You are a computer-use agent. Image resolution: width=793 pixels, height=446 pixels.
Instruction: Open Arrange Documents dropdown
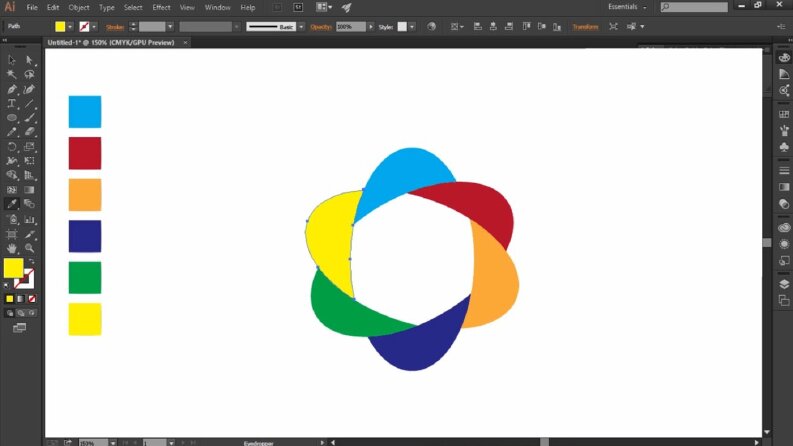324,7
